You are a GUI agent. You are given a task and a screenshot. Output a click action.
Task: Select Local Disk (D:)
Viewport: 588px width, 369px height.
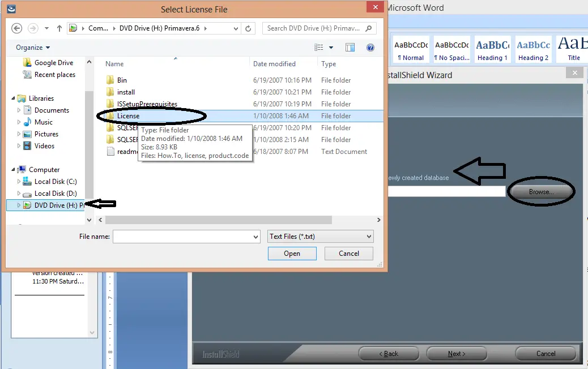pos(56,194)
